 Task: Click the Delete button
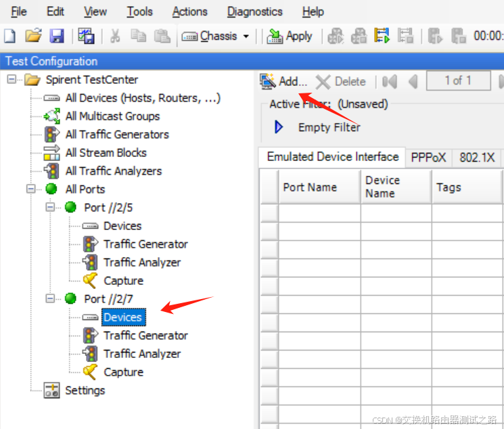pyautogui.click(x=340, y=82)
